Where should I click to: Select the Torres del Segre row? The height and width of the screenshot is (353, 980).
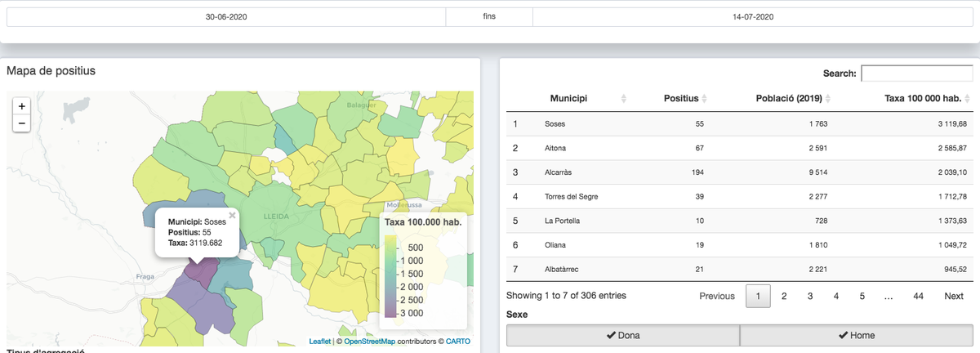(x=740, y=197)
